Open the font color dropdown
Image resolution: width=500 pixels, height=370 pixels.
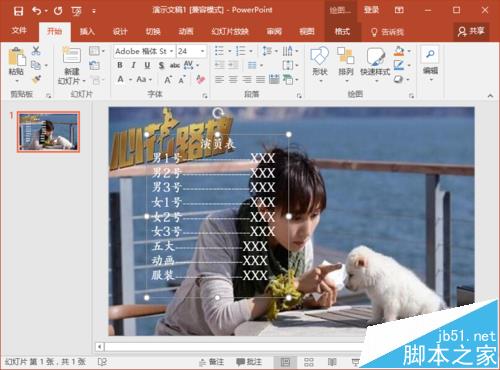(x=130, y=80)
